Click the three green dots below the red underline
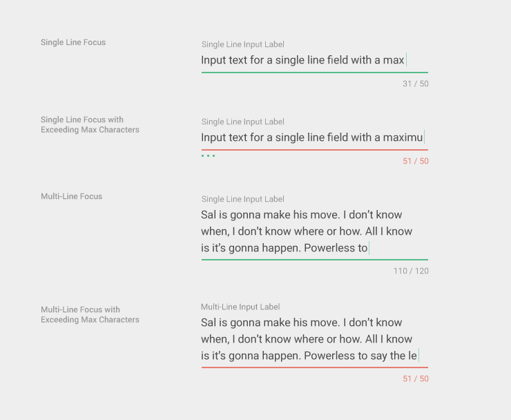The image size is (511, 420). (208, 156)
